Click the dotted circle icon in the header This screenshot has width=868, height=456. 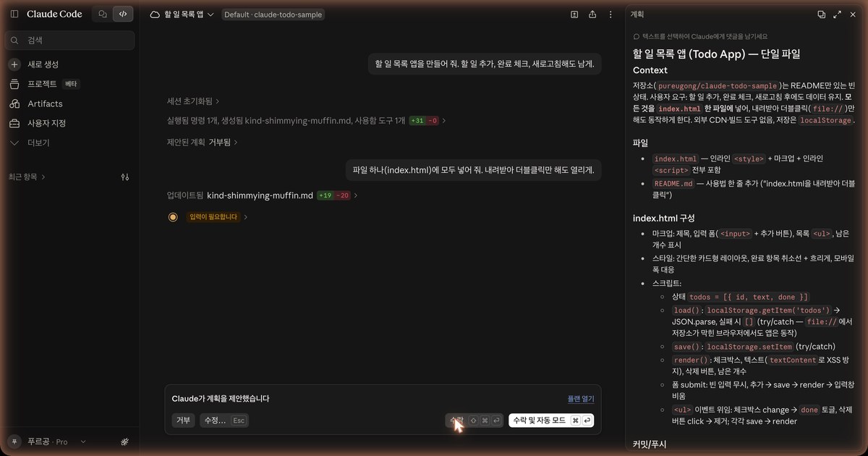611,14
